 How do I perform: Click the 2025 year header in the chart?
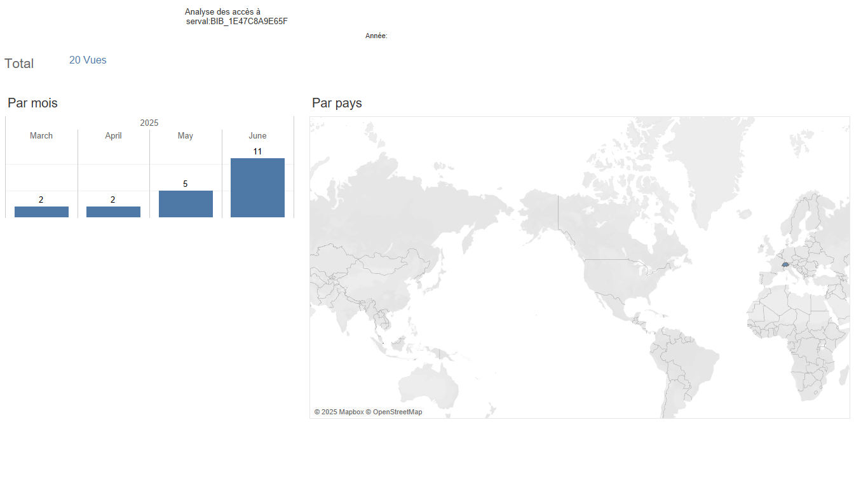click(x=149, y=123)
